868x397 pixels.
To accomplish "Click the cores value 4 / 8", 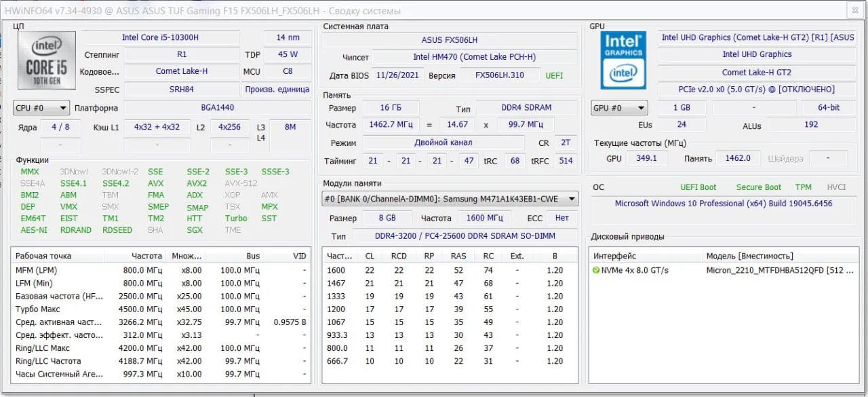I will click(x=60, y=127).
